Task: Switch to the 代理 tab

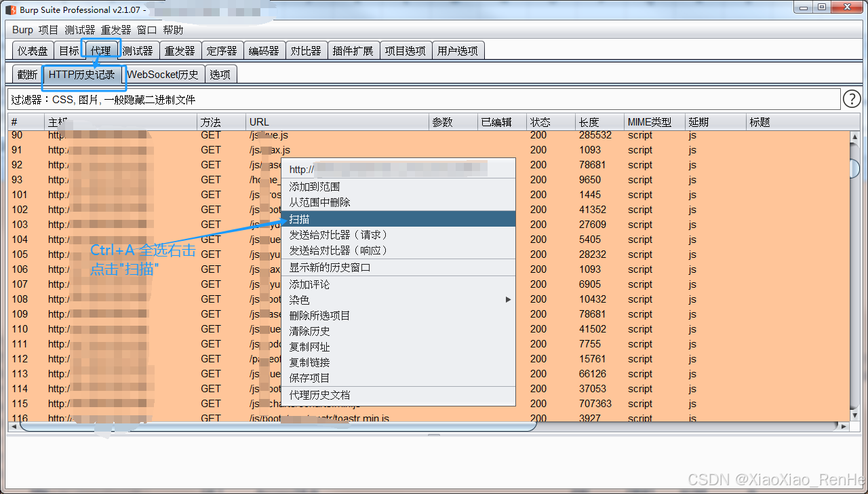Action: tap(100, 50)
